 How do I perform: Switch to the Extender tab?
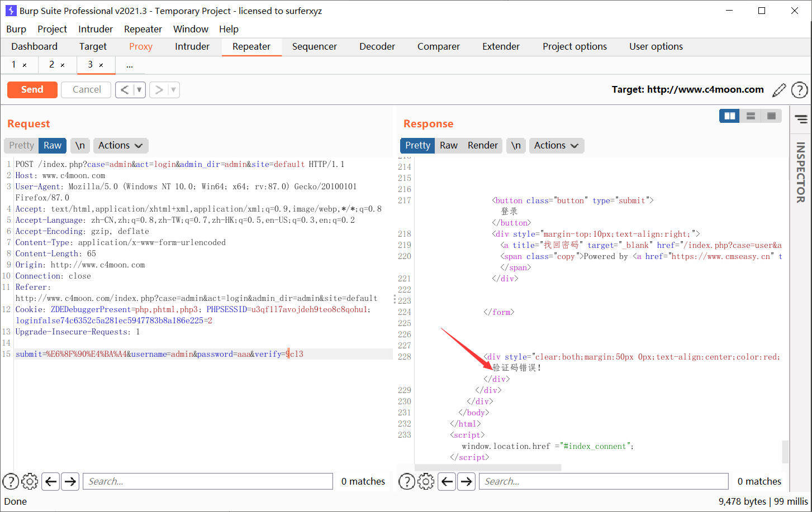501,47
